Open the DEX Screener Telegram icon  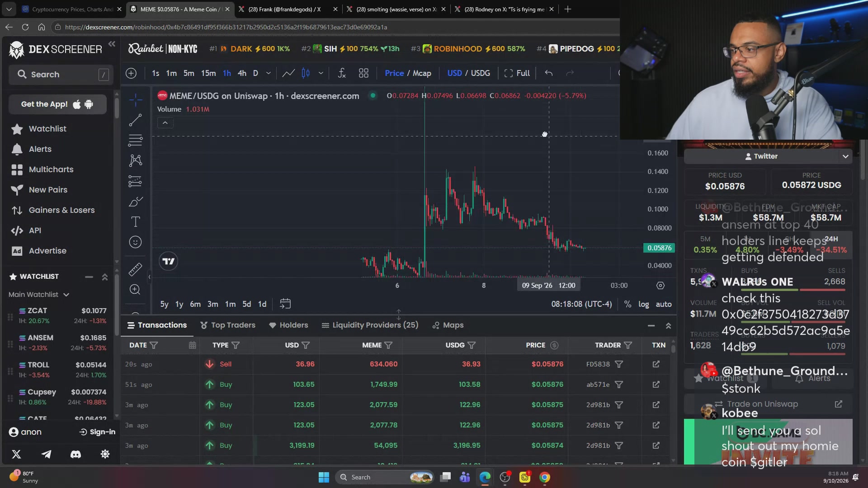tap(46, 454)
